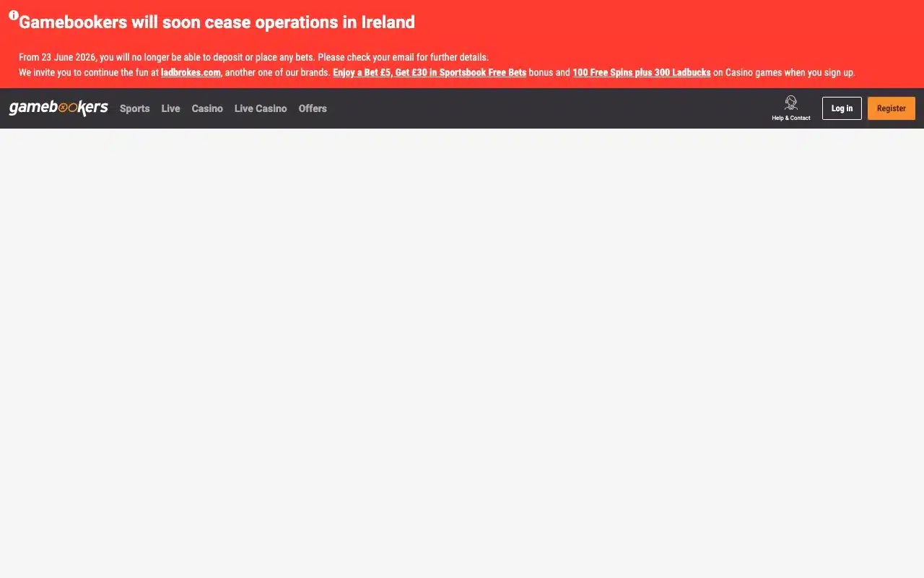Open the 100 Free Spins plus 300 Ladbucks link
This screenshot has height=578, width=924.
coord(642,72)
